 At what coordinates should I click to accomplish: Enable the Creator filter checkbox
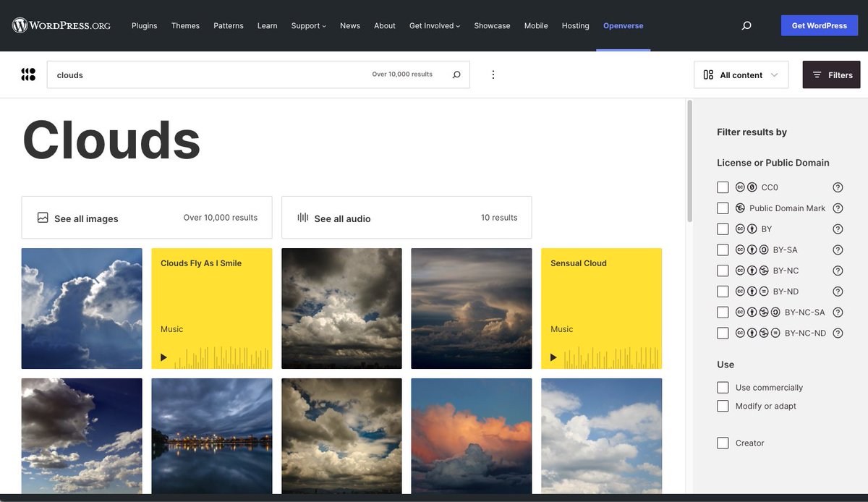[x=722, y=441]
